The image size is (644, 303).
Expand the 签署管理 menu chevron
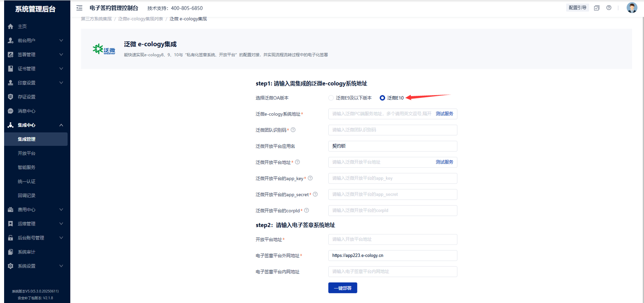pyautogui.click(x=61, y=55)
